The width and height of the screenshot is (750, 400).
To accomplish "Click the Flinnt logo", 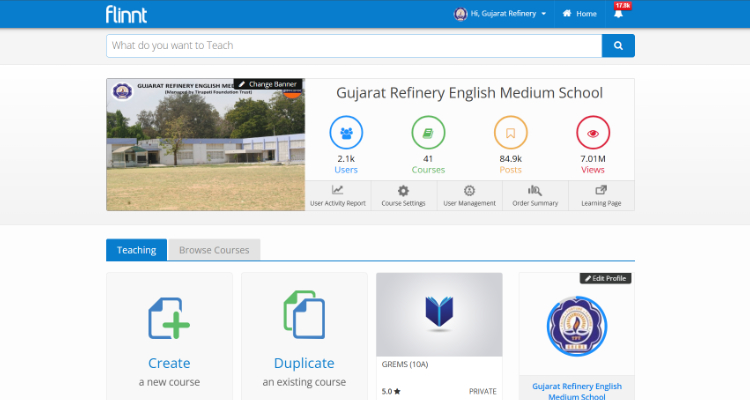I will tap(126, 14).
